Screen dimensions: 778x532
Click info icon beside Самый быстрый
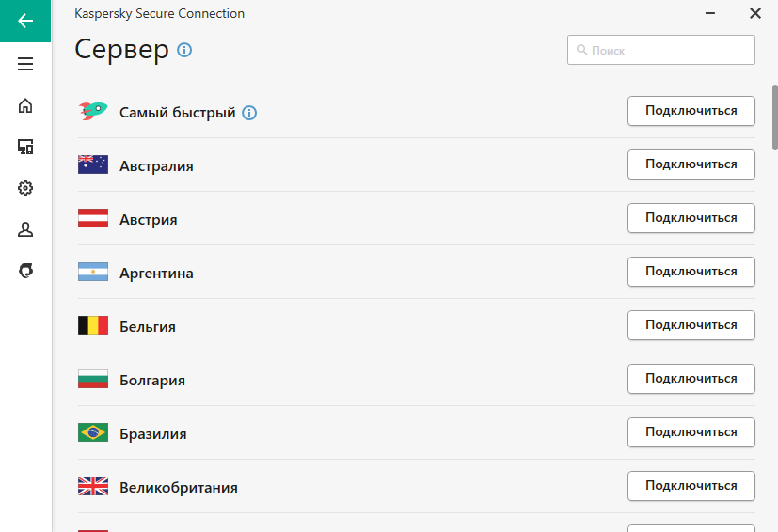click(x=249, y=113)
